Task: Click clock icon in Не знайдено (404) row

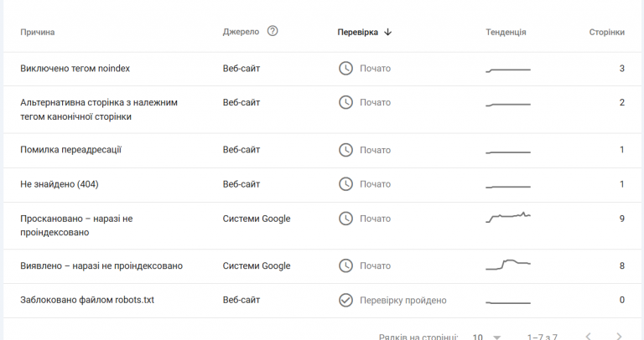Action: pos(345,184)
